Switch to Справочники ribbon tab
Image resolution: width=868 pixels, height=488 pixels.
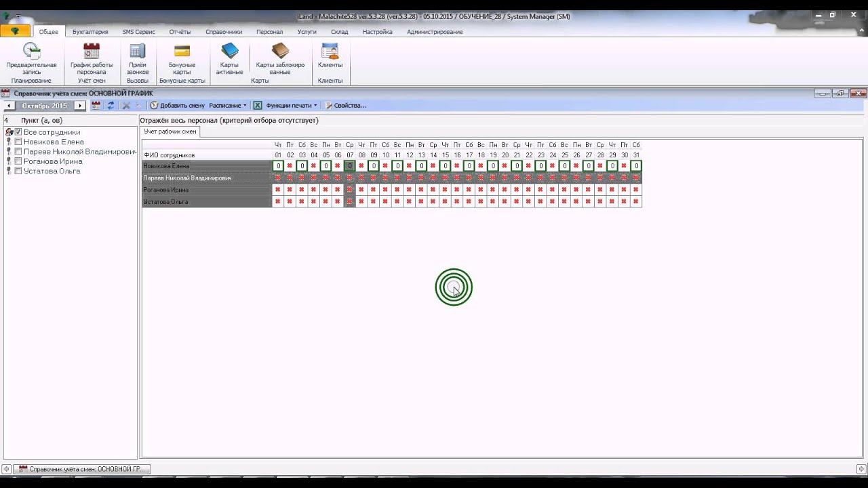(x=224, y=32)
